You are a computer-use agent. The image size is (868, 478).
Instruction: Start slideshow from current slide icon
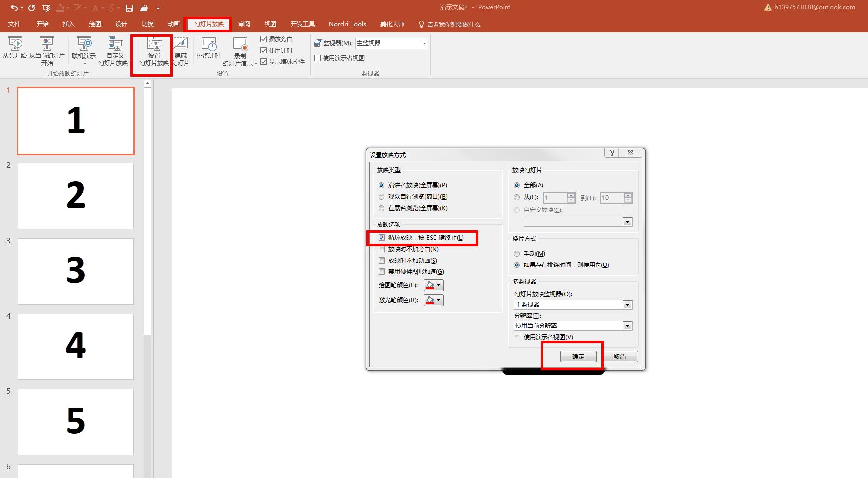point(47,45)
